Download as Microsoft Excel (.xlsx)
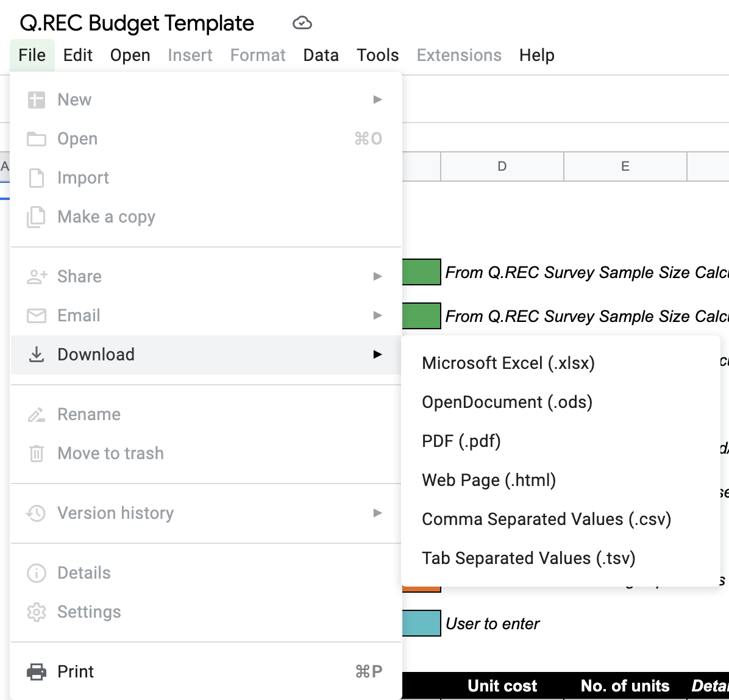This screenshot has width=729, height=700. tap(508, 363)
